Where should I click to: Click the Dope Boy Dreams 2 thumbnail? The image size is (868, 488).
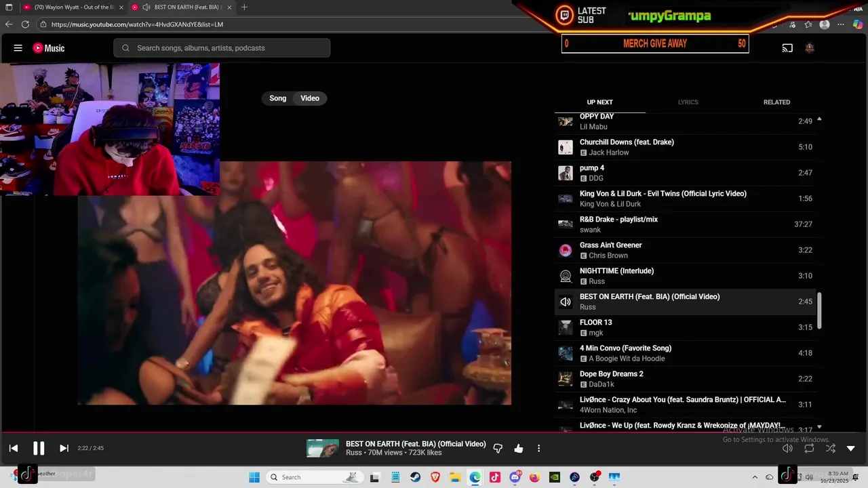click(566, 379)
